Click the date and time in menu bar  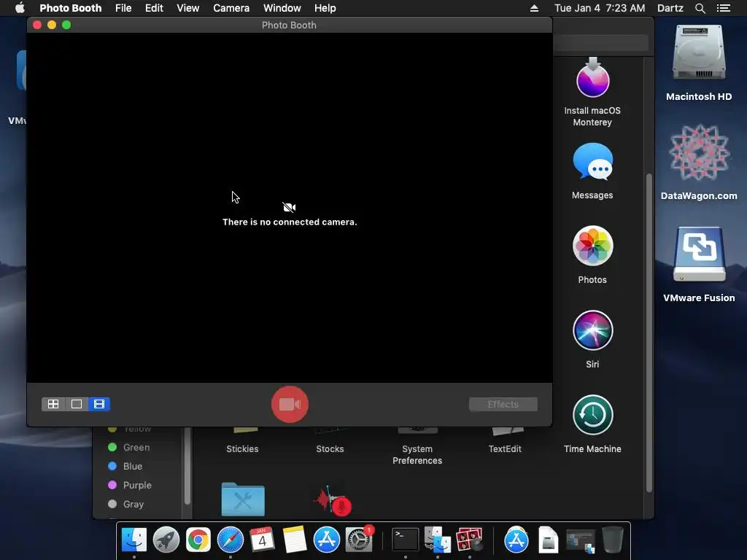(600, 8)
